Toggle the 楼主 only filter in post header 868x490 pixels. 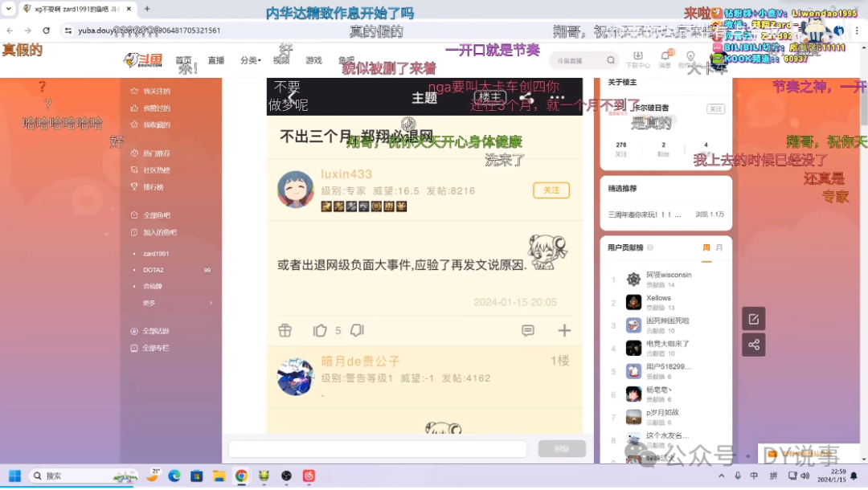tap(490, 97)
